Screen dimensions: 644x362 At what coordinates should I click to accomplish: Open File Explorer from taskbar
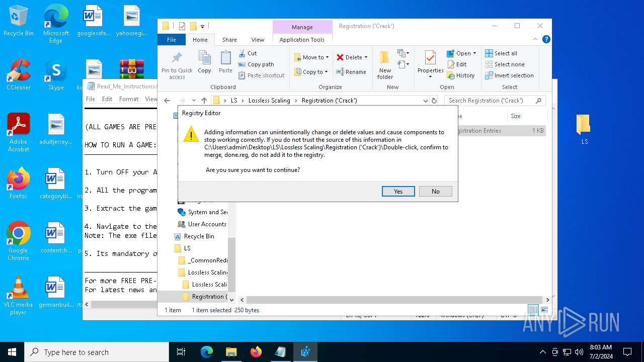(231, 352)
